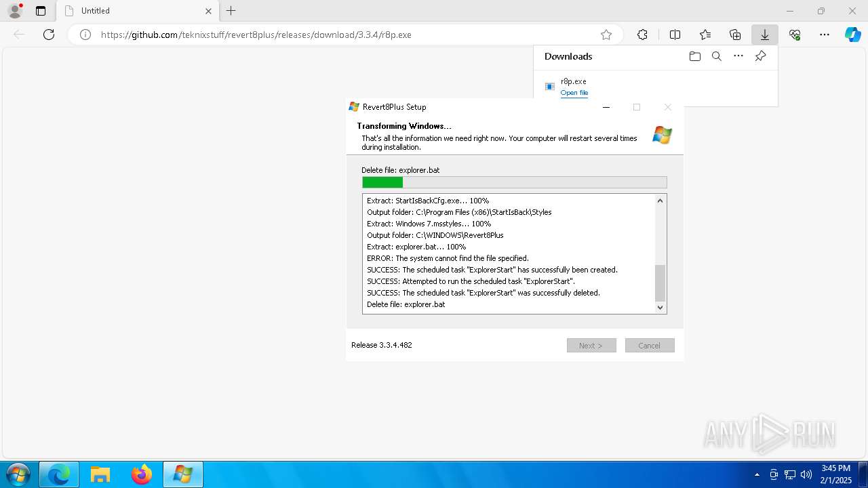
Task: Select the 'Attempted to run the scheduled task' line
Action: pyautogui.click(x=471, y=281)
